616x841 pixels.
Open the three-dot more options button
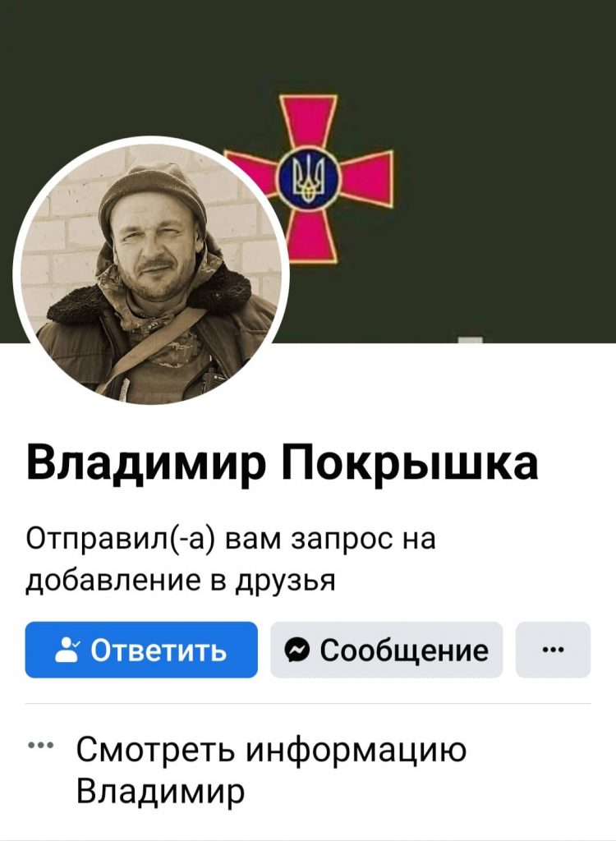pyautogui.click(x=554, y=650)
